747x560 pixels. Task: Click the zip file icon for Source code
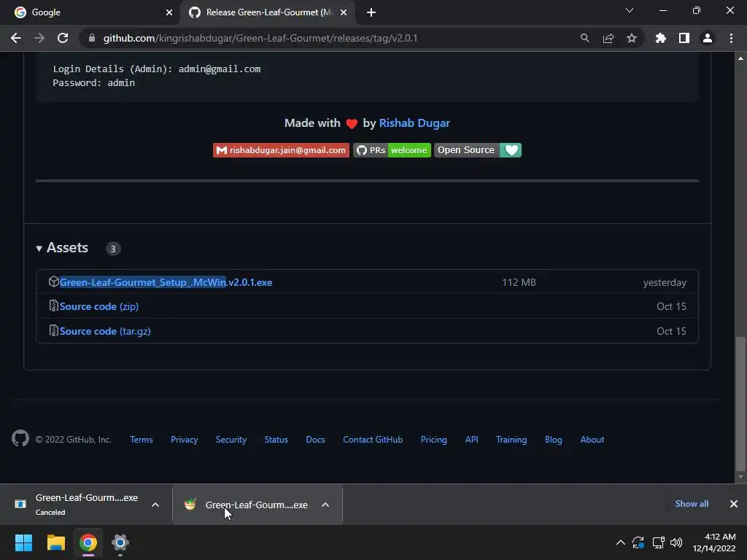click(53, 306)
